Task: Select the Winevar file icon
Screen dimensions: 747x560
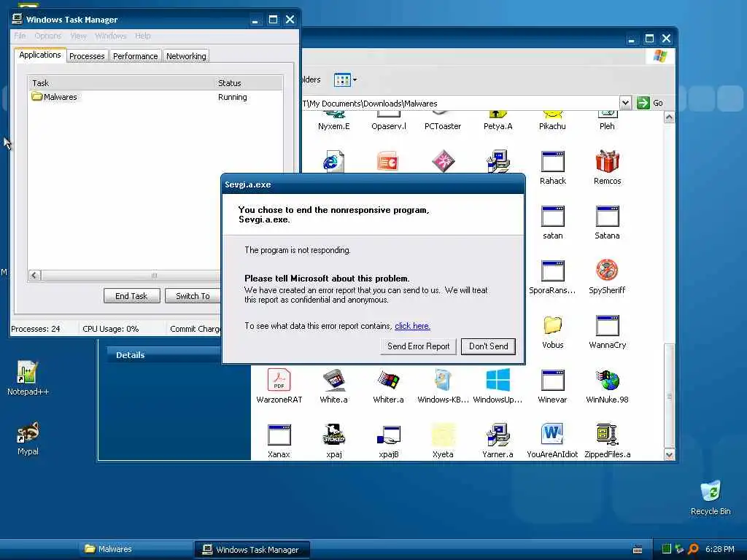Action: [553, 381]
